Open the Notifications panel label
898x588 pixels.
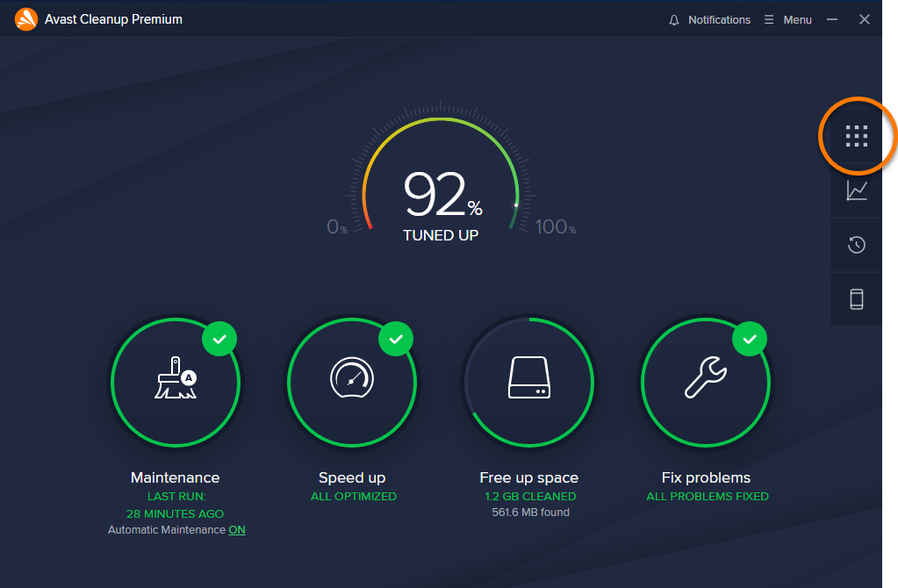click(719, 20)
